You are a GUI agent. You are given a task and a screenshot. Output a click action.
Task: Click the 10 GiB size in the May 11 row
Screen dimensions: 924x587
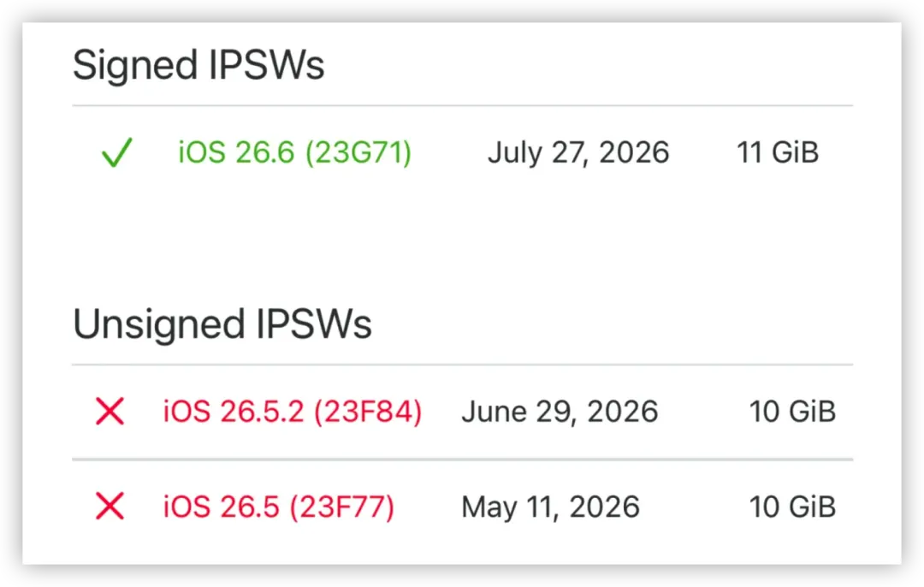pos(792,507)
